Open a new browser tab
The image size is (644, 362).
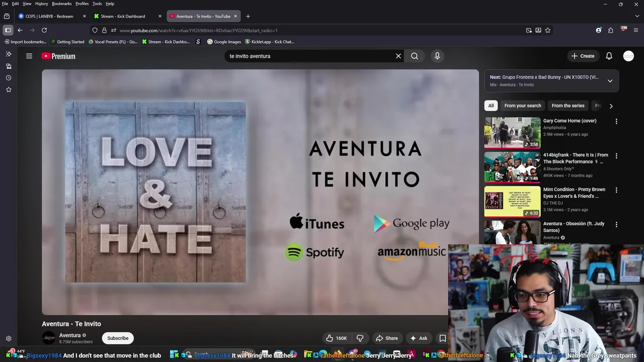point(248,16)
